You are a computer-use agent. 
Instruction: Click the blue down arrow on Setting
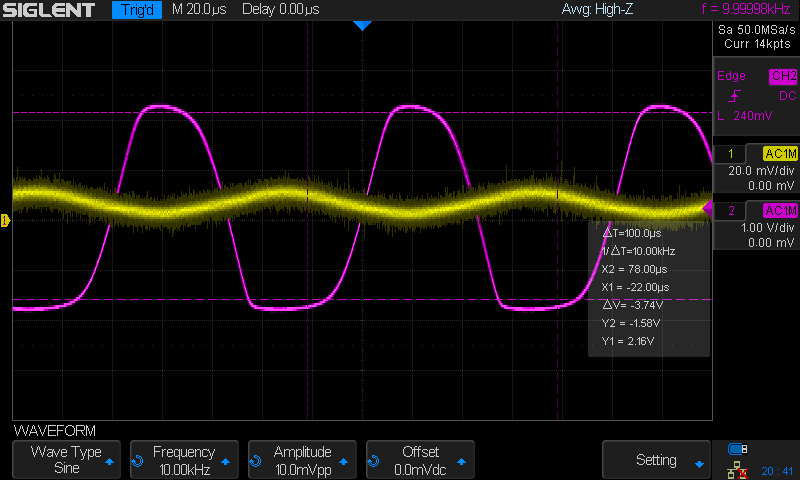point(699,464)
